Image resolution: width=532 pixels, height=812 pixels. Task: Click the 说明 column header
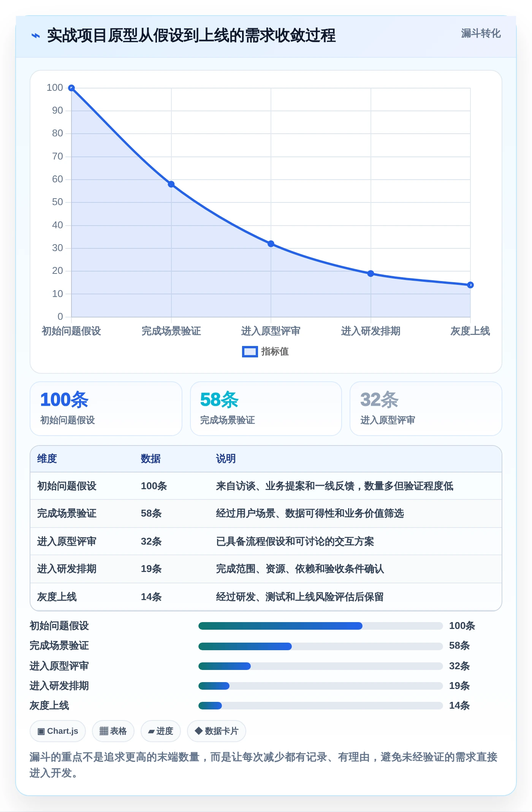coord(226,459)
